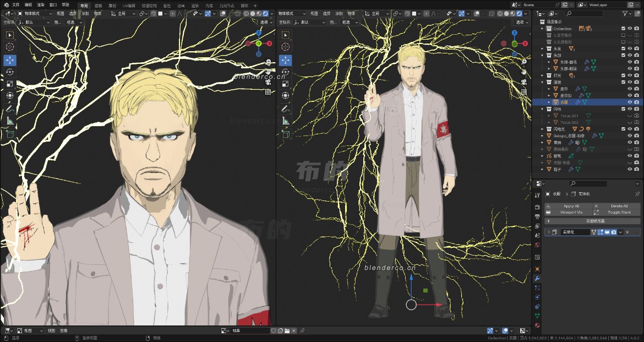Toggle modifier edit mode display button
This screenshot has width=644, height=342.
[x=601, y=232]
